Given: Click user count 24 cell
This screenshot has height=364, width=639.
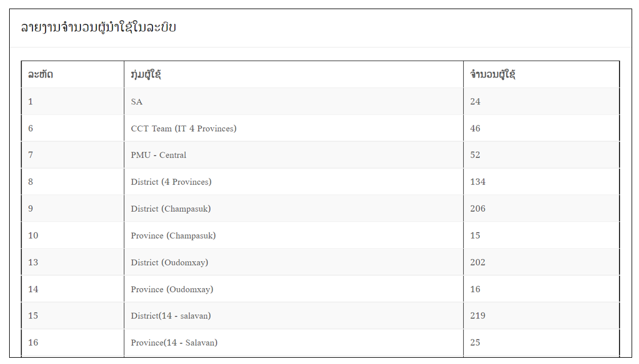Looking at the screenshot, I should pos(541,102).
